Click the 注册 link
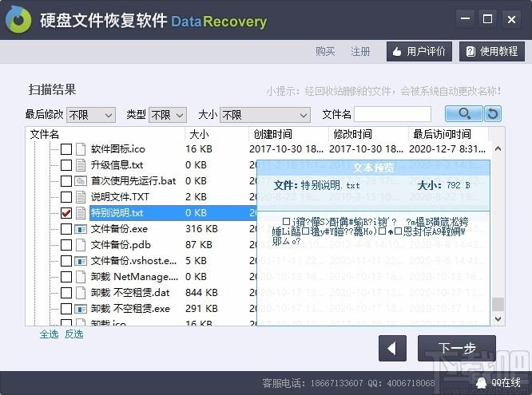 360,52
